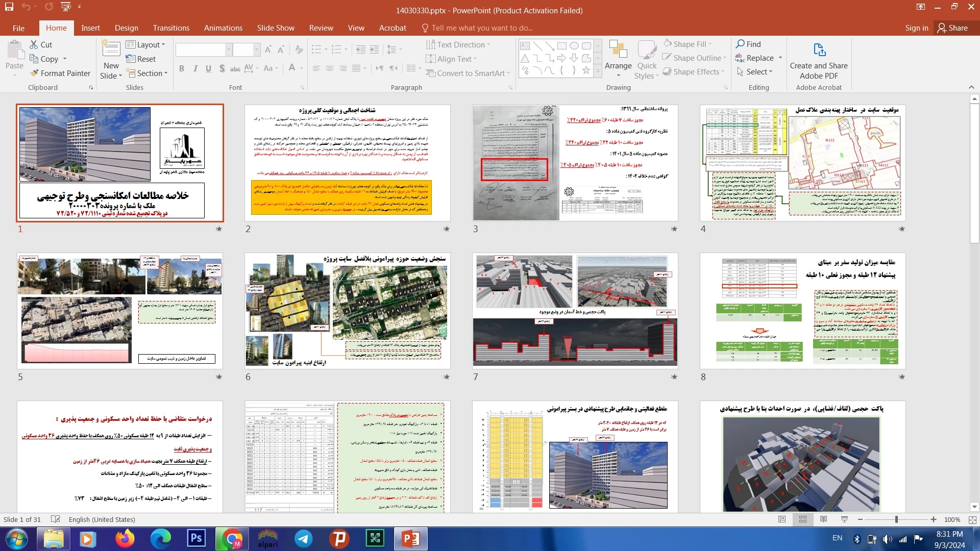Toggle text Shadow formatting
This screenshot has width=980, height=551.
pos(222,68)
